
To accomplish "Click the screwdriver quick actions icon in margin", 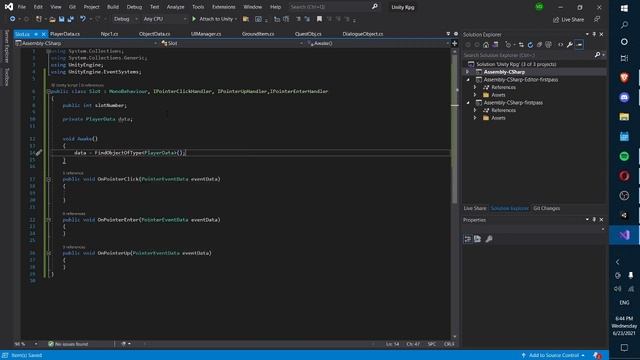I will [39, 153].
